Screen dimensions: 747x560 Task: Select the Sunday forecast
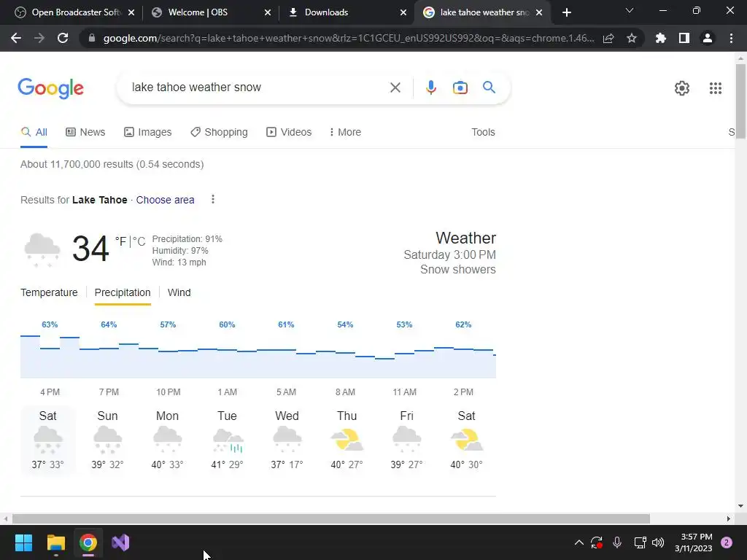tap(108, 440)
